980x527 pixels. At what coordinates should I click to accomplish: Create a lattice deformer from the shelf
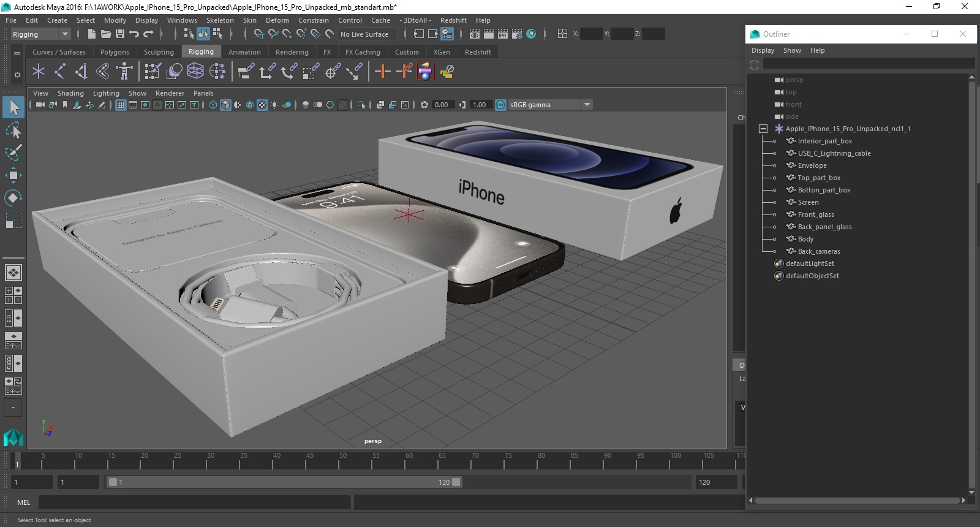click(x=195, y=72)
